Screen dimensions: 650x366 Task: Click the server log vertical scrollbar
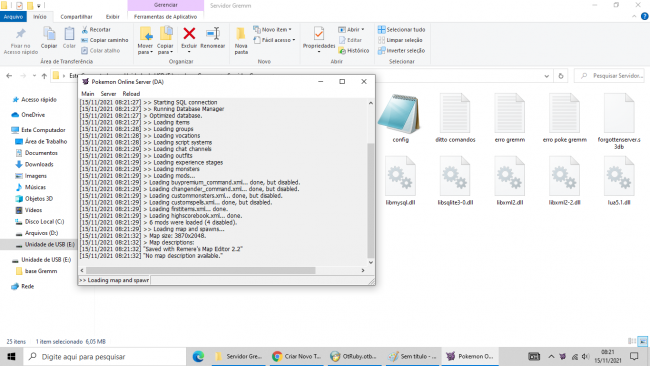coord(371,201)
